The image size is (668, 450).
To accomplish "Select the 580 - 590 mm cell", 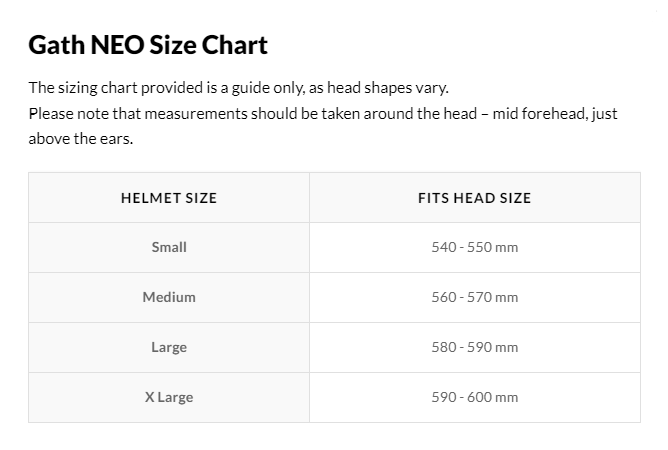I will 475,347.
